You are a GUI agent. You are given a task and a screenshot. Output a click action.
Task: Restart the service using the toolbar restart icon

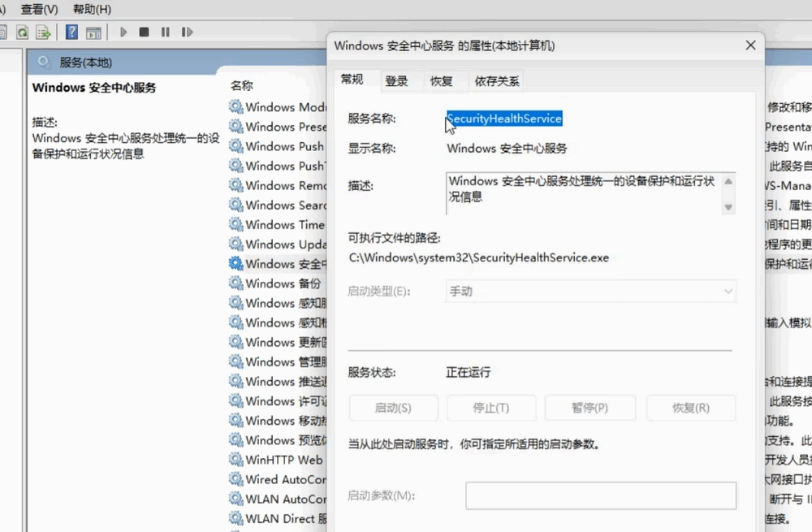click(x=187, y=32)
